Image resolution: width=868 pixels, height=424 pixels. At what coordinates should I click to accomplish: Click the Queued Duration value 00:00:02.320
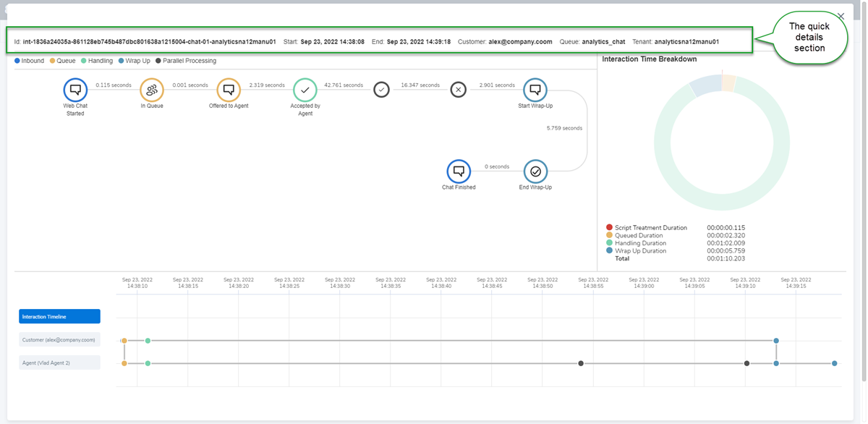(x=726, y=235)
